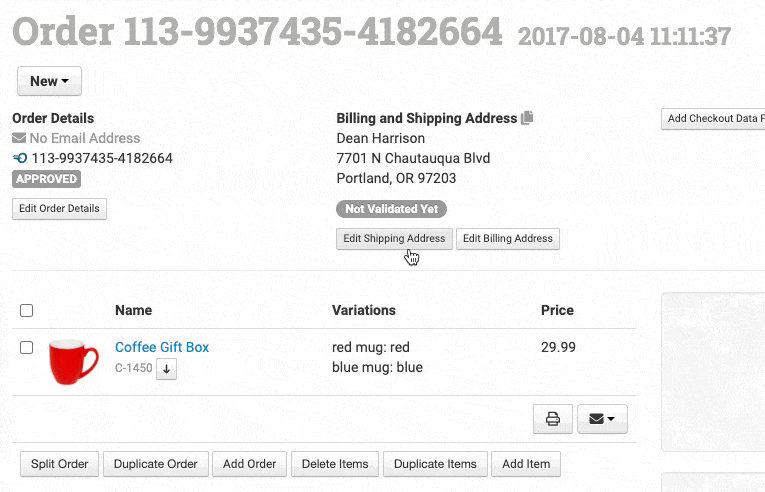Click the Duplicate Order button
This screenshot has width=765, height=492.
point(156,464)
